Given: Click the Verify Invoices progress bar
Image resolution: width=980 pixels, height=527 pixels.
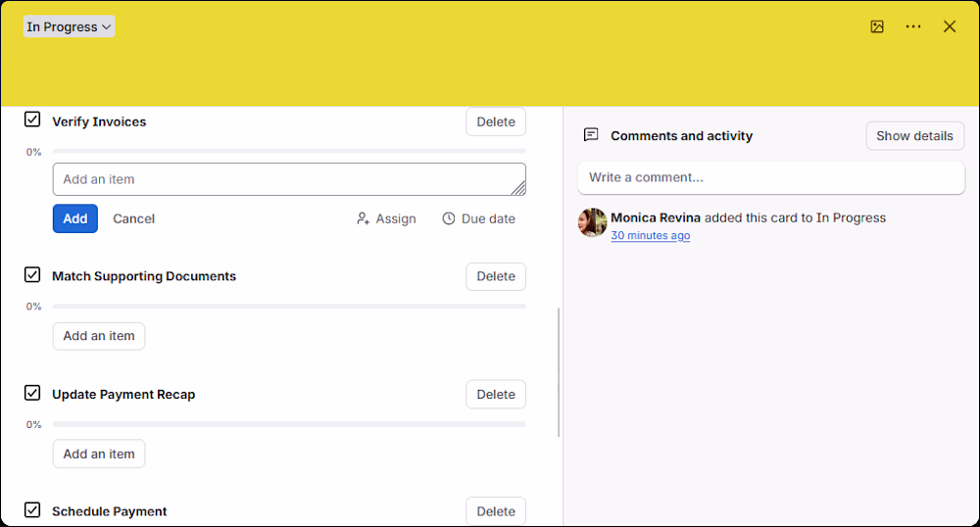Looking at the screenshot, I should point(289,151).
